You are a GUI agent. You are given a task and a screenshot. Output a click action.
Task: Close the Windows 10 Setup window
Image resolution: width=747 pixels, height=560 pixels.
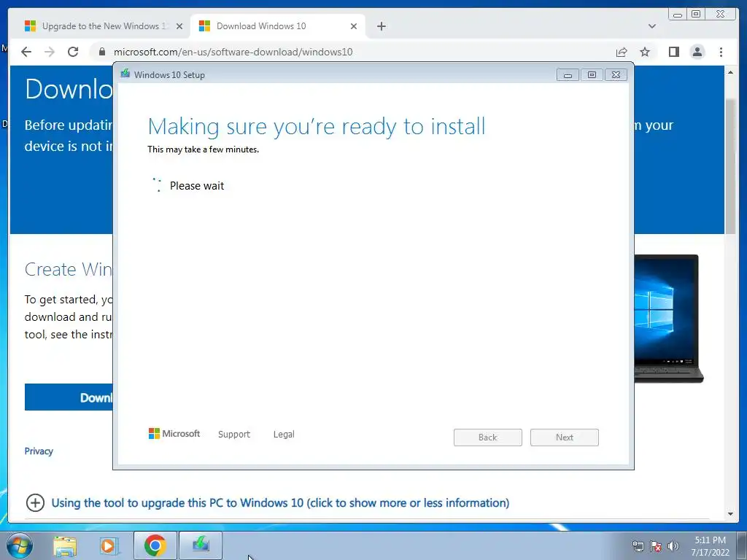616,75
